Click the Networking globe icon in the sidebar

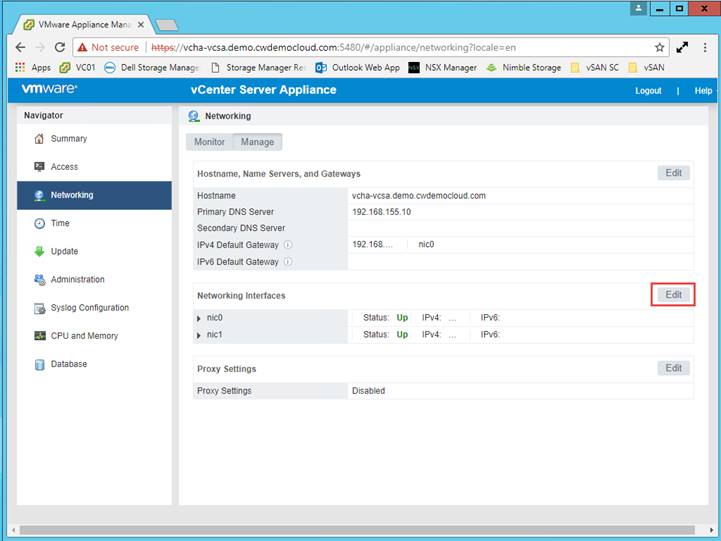pyautogui.click(x=40, y=195)
